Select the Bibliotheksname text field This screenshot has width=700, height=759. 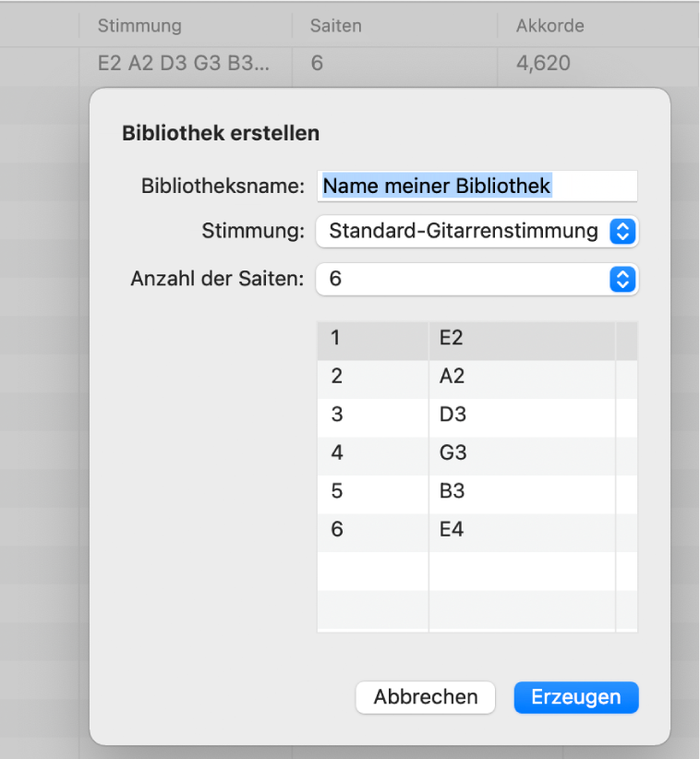click(x=477, y=186)
